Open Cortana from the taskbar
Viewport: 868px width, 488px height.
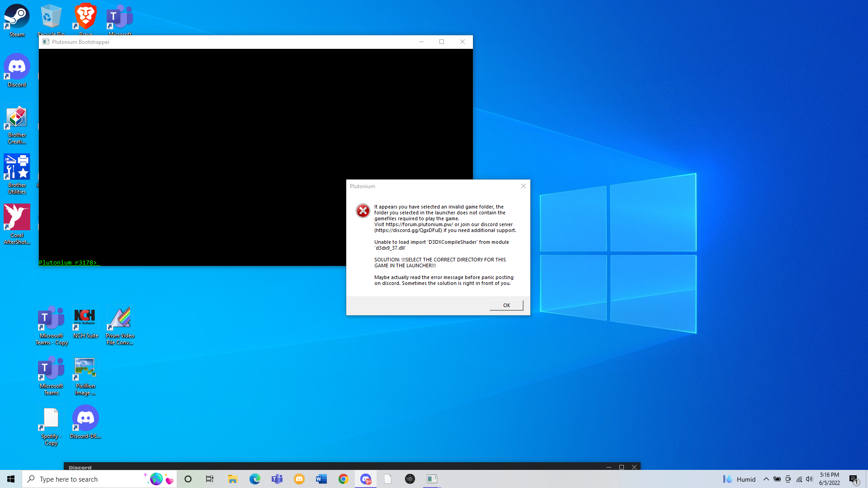click(188, 479)
